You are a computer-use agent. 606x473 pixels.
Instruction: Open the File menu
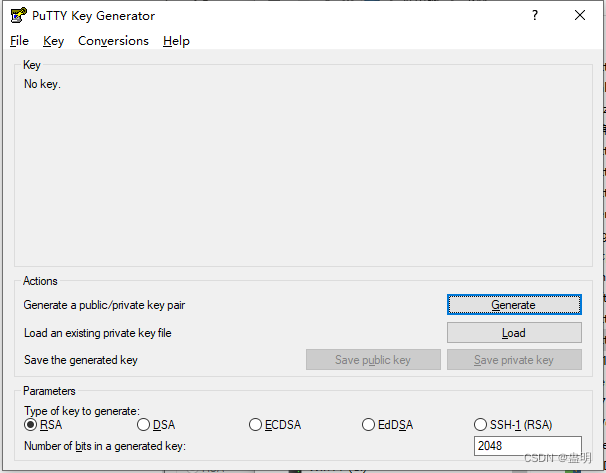(x=19, y=41)
